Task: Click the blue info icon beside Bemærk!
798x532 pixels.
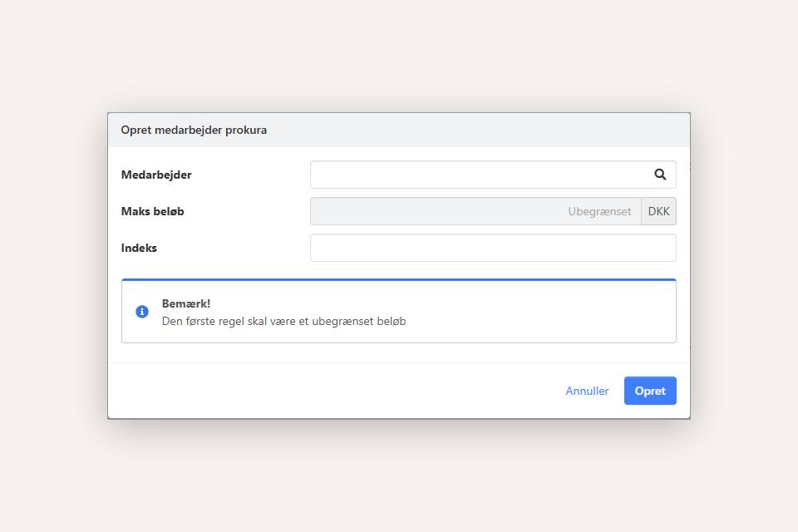Action: tap(142, 312)
